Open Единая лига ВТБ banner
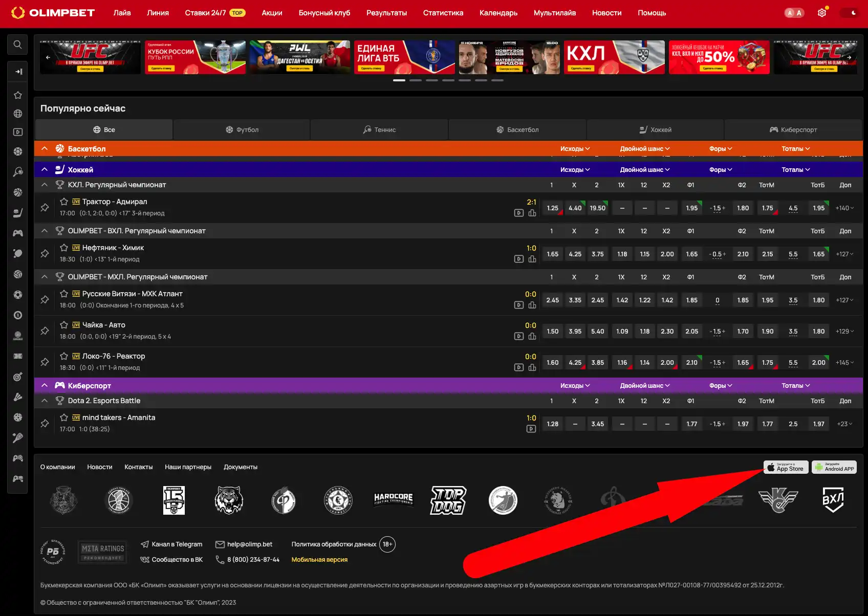The height and width of the screenshot is (616, 868). tap(404, 57)
